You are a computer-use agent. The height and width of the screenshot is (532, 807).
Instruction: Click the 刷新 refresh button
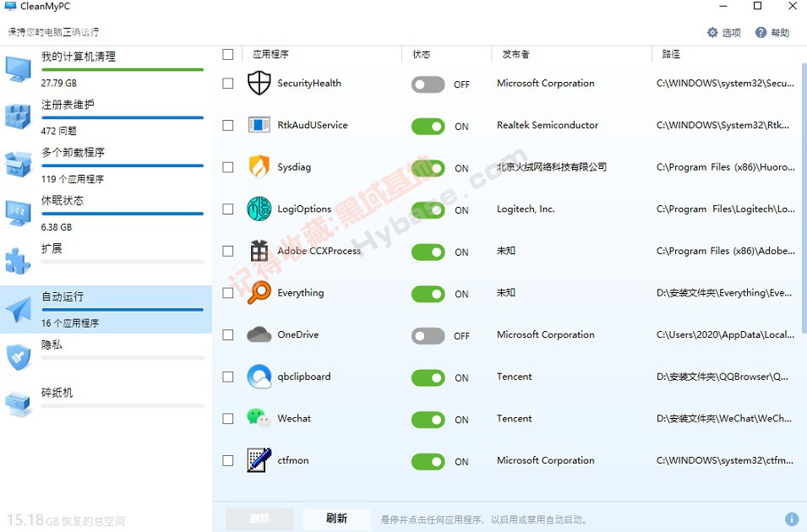coord(336,518)
